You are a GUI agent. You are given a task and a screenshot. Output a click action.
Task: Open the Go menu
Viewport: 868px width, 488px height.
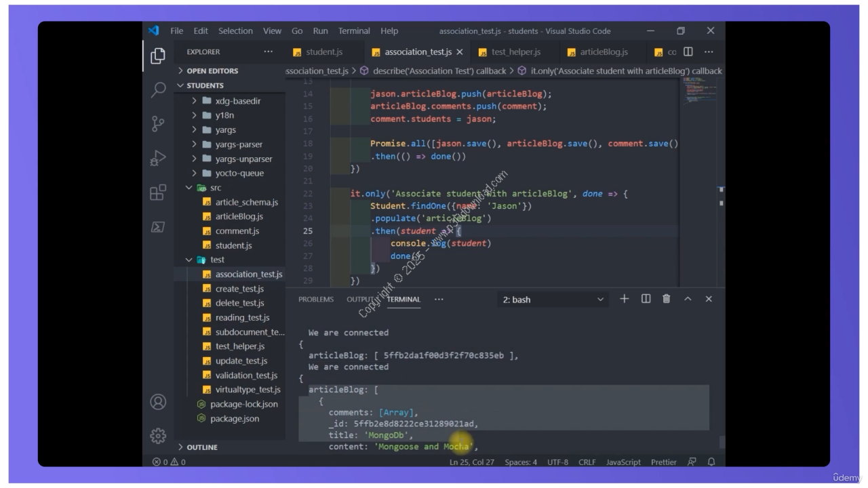tap(297, 30)
